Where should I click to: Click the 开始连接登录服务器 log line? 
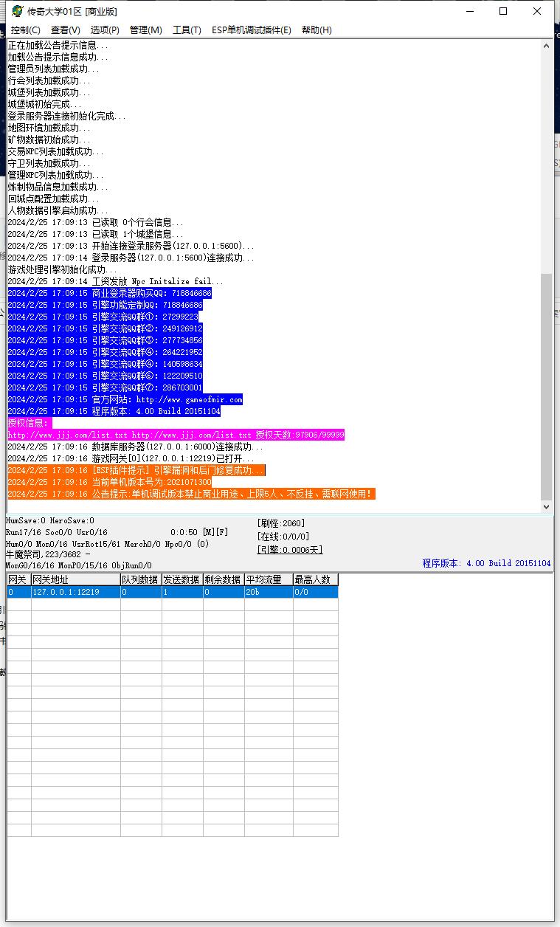click(x=131, y=246)
